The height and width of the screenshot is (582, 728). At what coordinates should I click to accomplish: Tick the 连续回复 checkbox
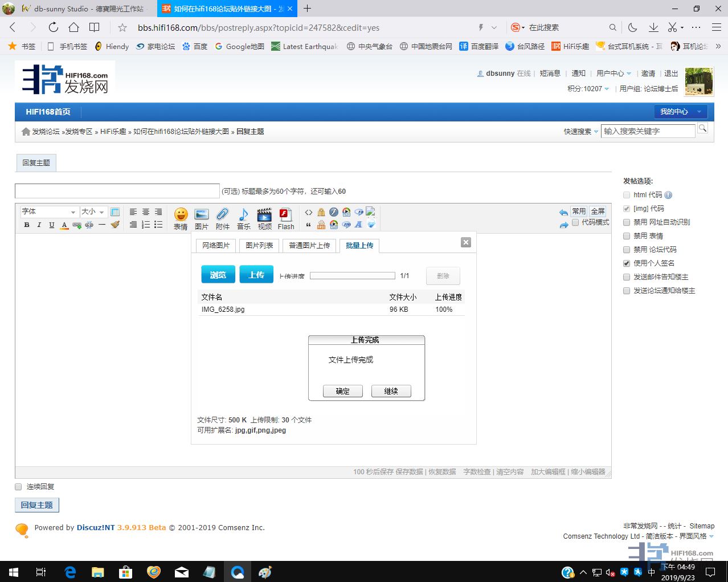coord(18,487)
